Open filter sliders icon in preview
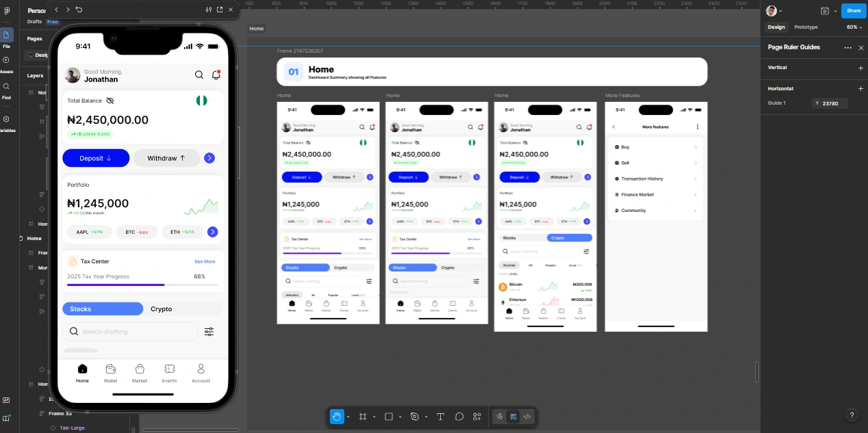868x433 pixels. [209, 332]
